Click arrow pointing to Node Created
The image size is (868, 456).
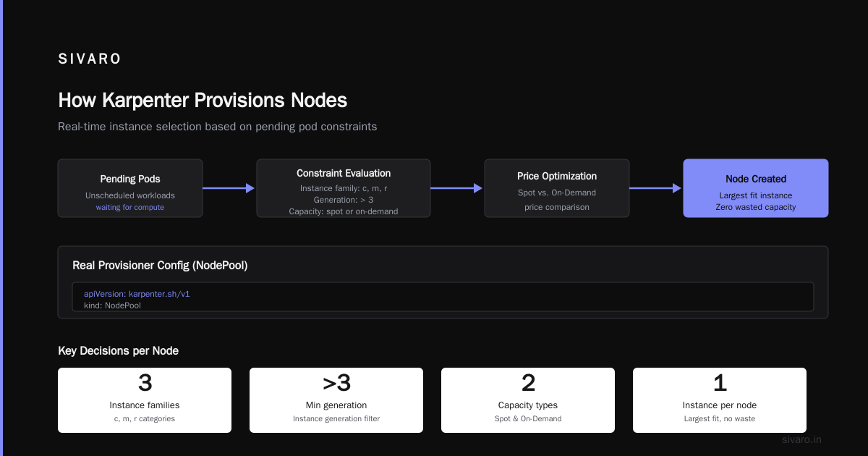(x=656, y=188)
